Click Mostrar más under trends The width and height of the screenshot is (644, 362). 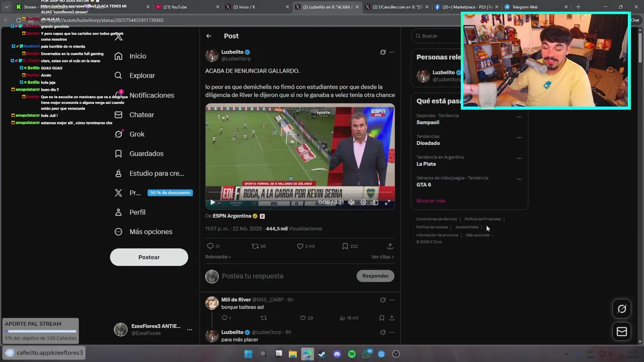click(431, 201)
